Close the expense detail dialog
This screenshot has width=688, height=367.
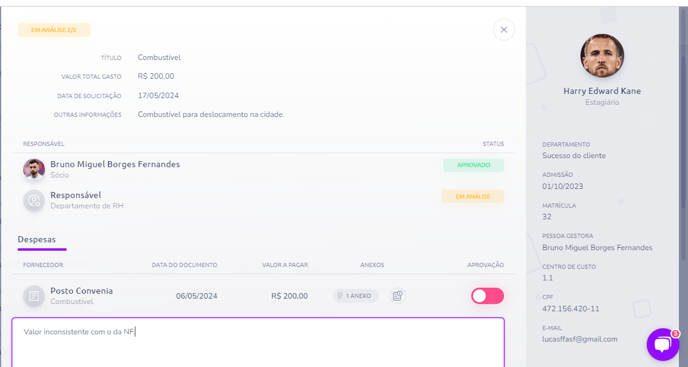click(x=504, y=30)
